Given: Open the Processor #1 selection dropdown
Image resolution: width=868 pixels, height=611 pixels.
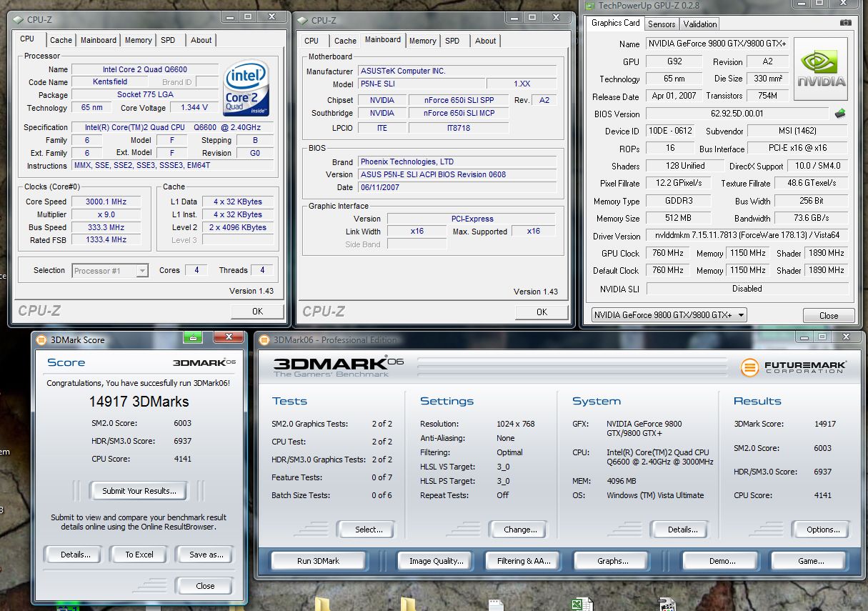Looking at the screenshot, I should coord(110,270).
